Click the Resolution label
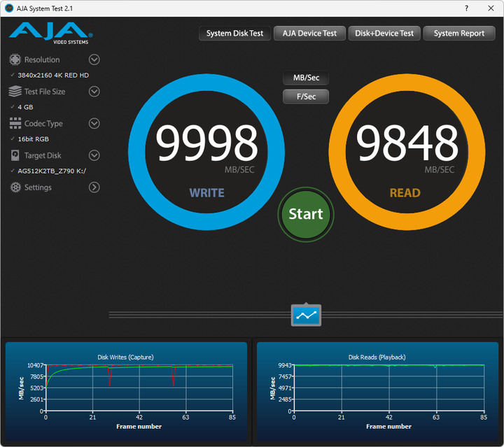Image resolution: width=504 pixels, height=447 pixels. pyautogui.click(x=42, y=59)
